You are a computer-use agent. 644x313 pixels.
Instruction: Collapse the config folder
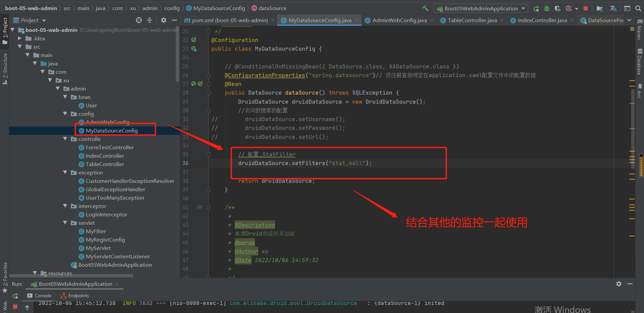65,114
